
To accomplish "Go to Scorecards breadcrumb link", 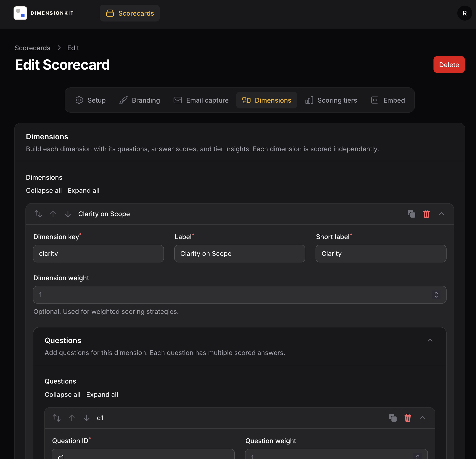I will (32, 48).
